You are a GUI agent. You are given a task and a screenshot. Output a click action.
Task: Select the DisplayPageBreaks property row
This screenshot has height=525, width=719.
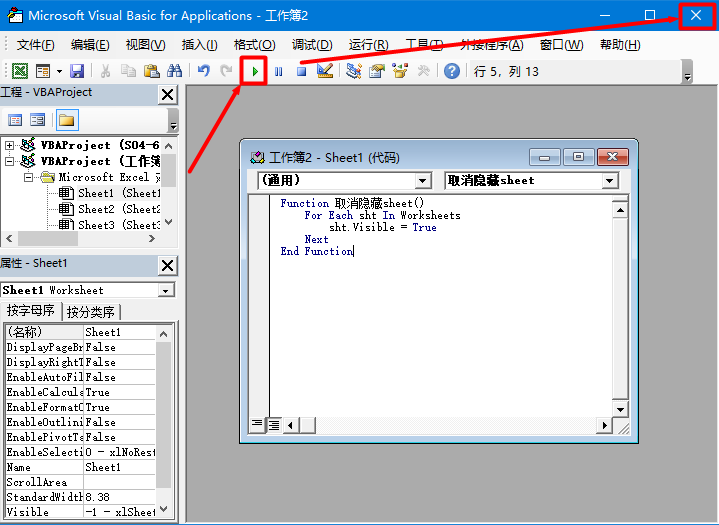click(x=80, y=347)
